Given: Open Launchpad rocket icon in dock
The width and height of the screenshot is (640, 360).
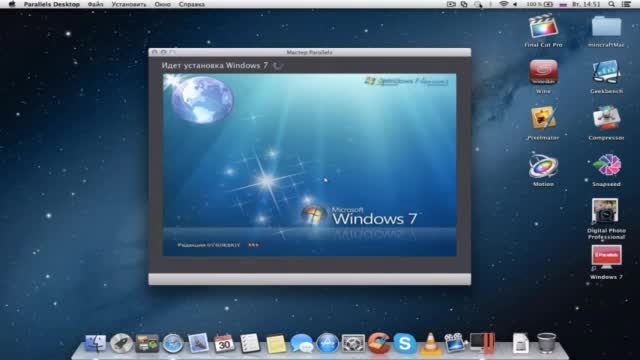Looking at the screenshot, I should (x=121, y=343).
